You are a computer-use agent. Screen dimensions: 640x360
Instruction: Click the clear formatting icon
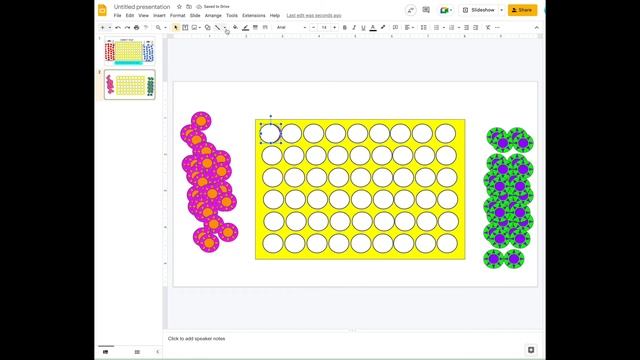pos(488,27)
